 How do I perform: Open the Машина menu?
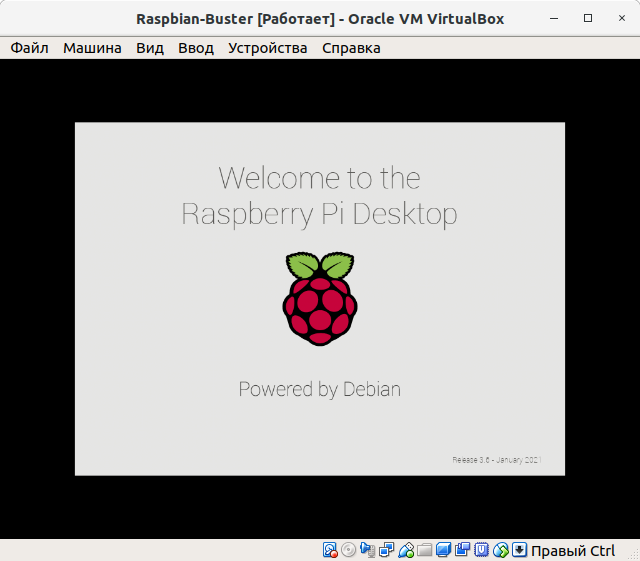(92, 48)
